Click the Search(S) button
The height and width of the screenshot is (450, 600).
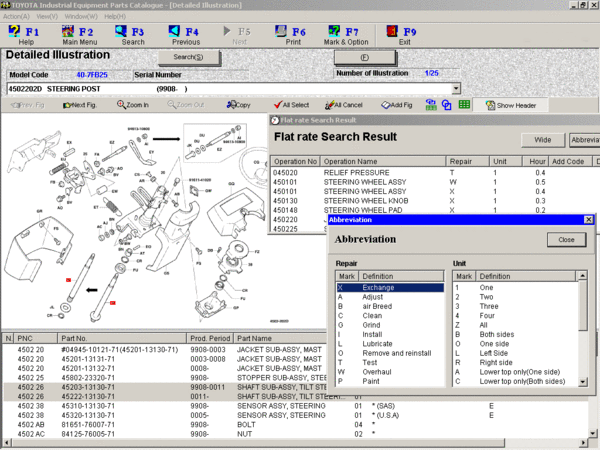tap(189, 57)
